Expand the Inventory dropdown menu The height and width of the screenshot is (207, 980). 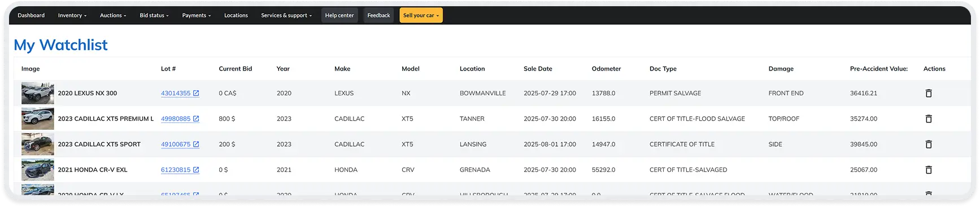[72, 15]
